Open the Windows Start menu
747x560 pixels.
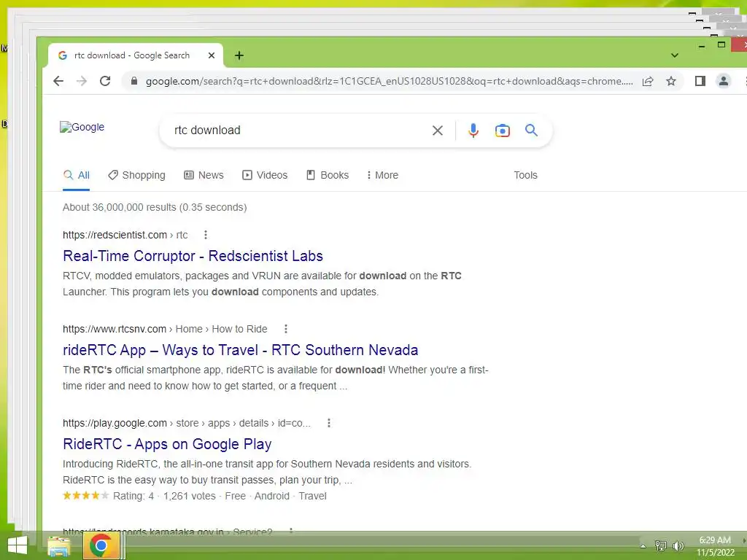pyautogui.click(x=18, y=545)
